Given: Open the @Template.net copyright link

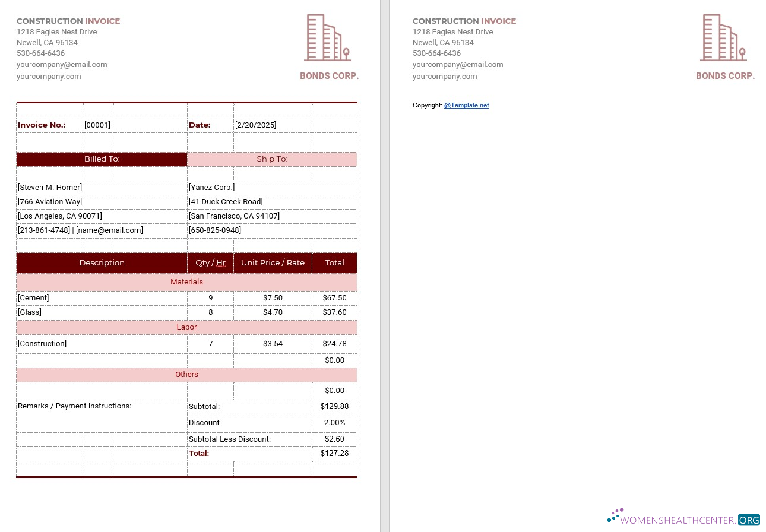Looking at the screenshot, I should 466,105.
